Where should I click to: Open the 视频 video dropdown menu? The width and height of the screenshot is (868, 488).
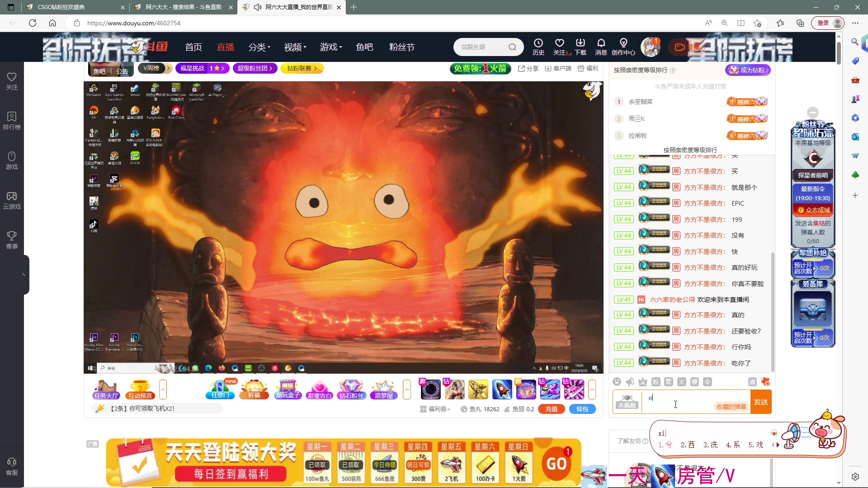[295, 47]
